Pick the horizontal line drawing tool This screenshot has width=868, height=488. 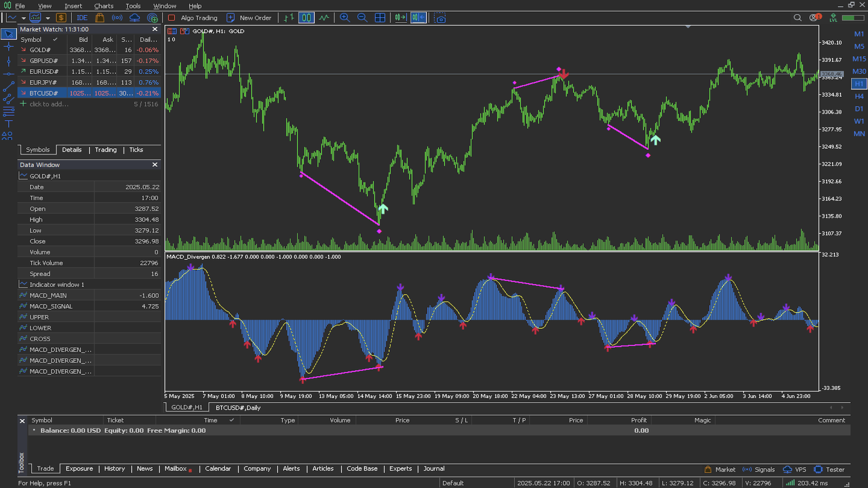click(x=9, y=74)
